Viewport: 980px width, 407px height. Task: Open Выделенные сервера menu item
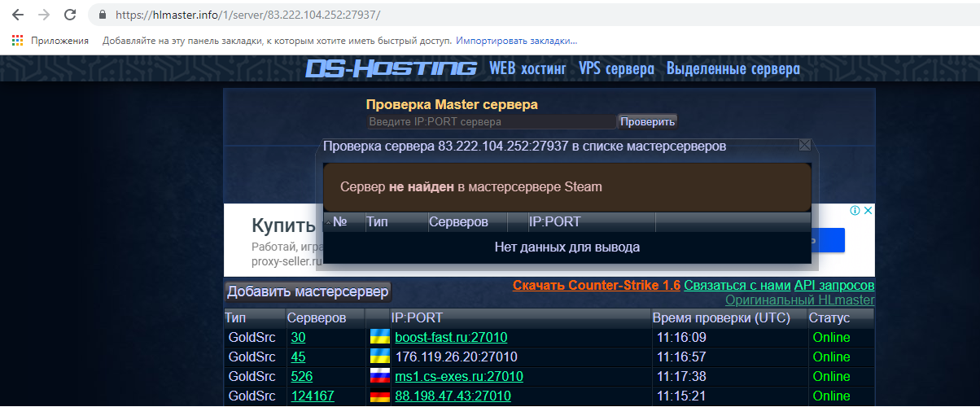coord(733,69)
